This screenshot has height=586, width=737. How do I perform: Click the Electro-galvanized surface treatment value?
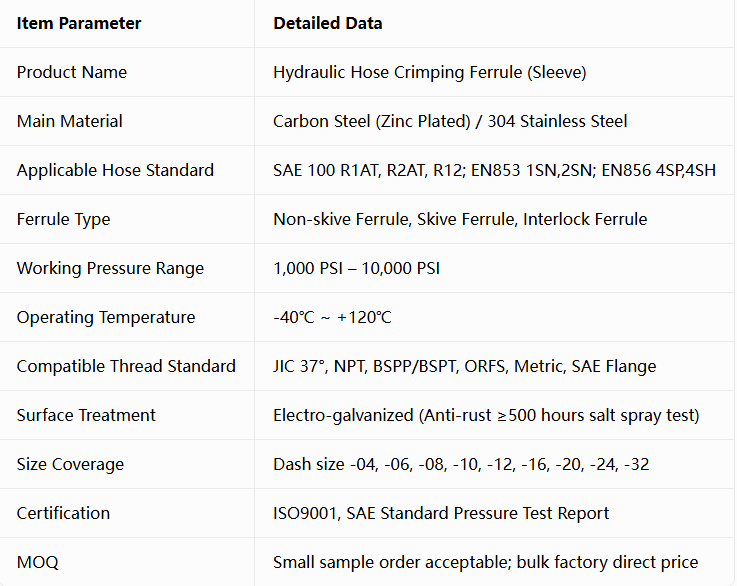pos(486,415)
